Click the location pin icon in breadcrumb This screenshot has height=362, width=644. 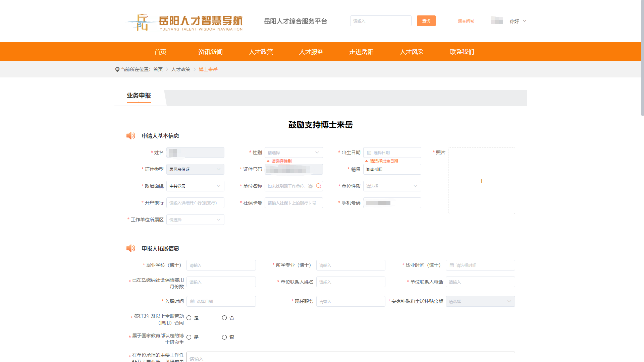coord(117,69)
